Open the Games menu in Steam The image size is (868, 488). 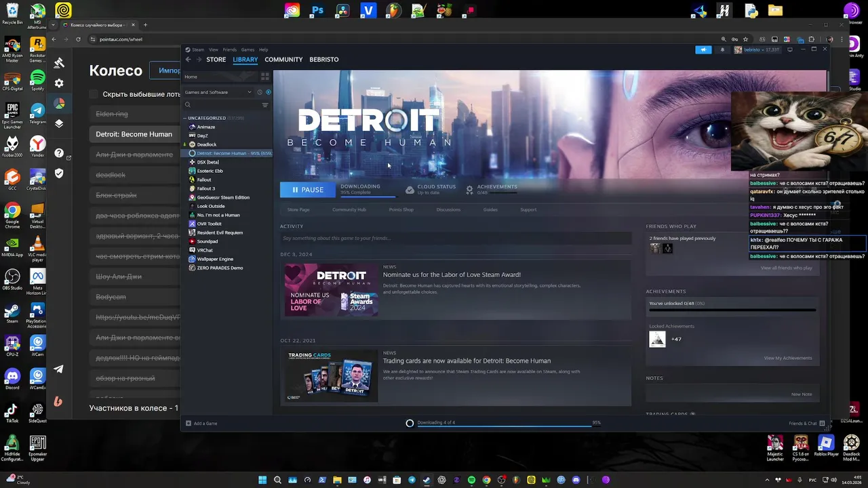pos(248,49)
